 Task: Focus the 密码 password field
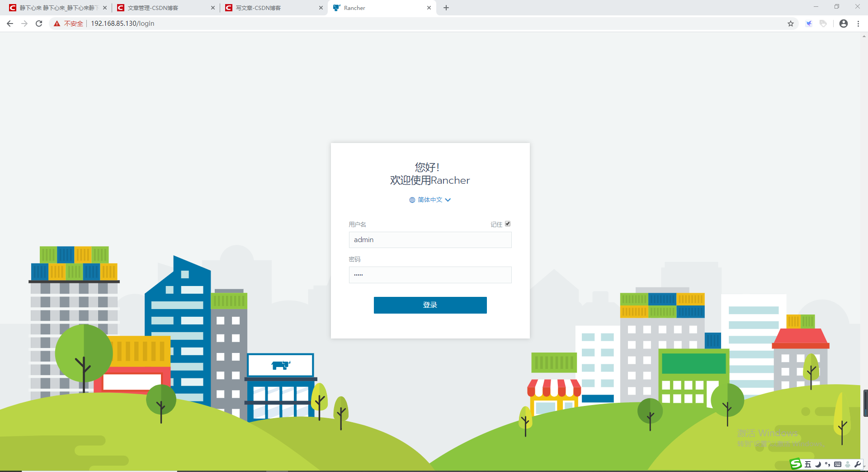click(x=430, y=275)
